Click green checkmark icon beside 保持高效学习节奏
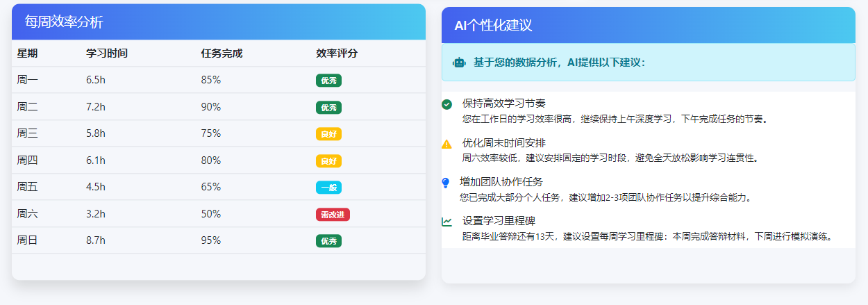This screenshot has height=305, width=868. pos(446,104)
